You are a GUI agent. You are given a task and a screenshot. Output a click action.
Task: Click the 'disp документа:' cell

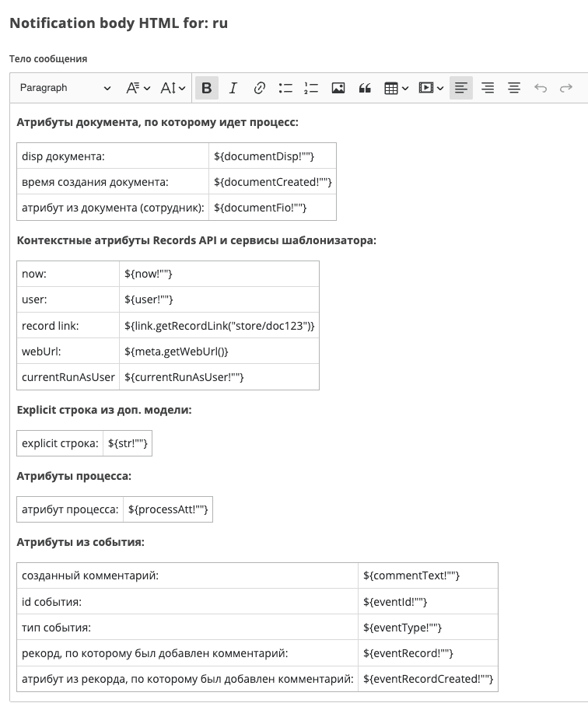tap(113, 156)
